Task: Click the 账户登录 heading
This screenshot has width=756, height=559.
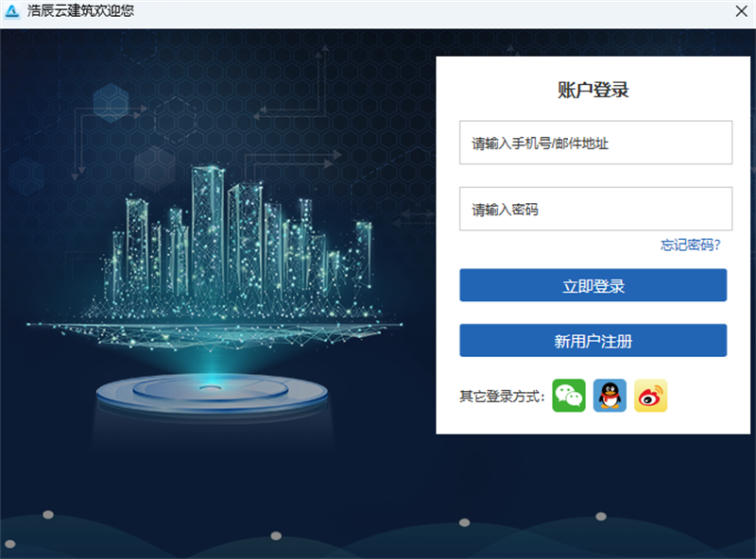Action: (593, 90)
